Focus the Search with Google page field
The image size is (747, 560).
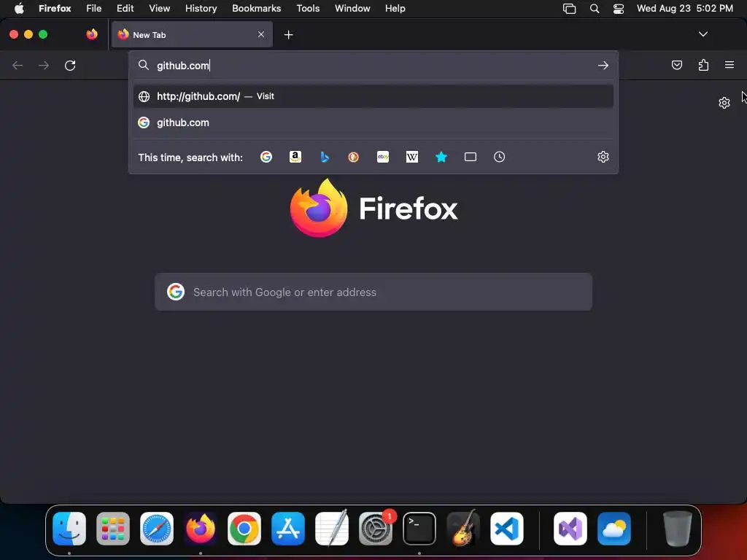click(x=373, y=292)
